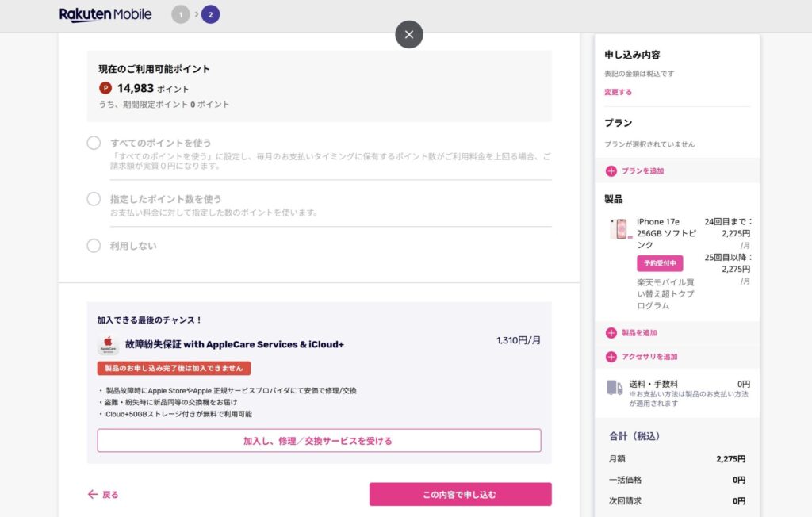Viewport: 812px width, 517px height.
Task: Go to step 1 in progress indicator
Action: coord(181,14)
